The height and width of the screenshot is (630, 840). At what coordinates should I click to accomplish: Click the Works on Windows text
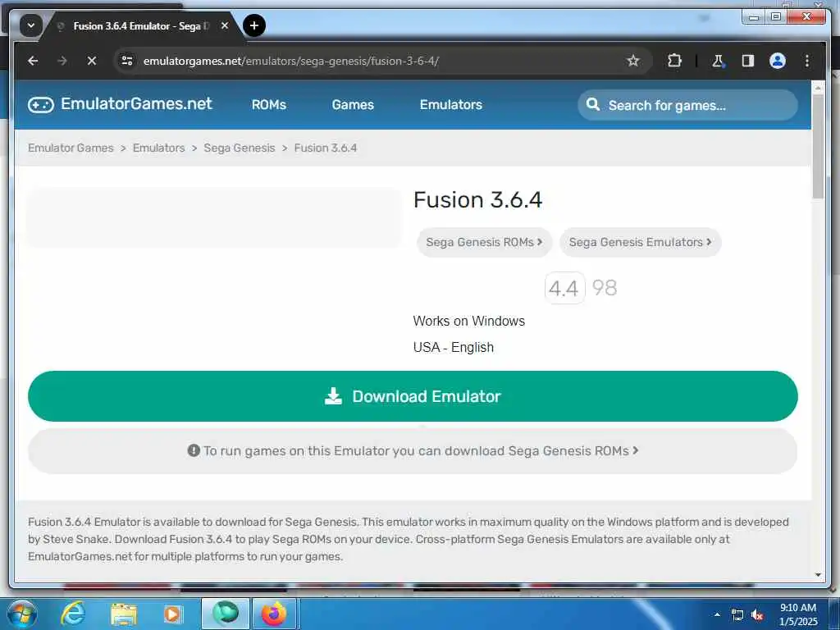(468, 321)
